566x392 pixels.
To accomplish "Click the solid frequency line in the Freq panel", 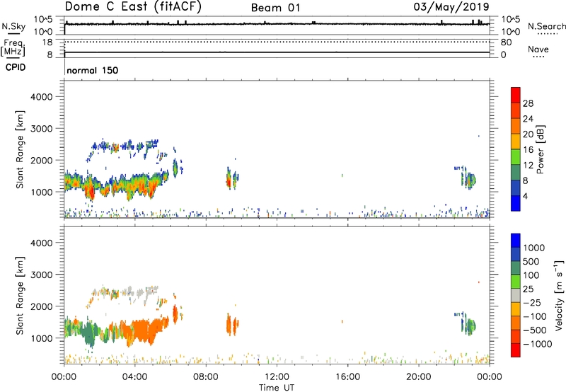I will 277,52.
